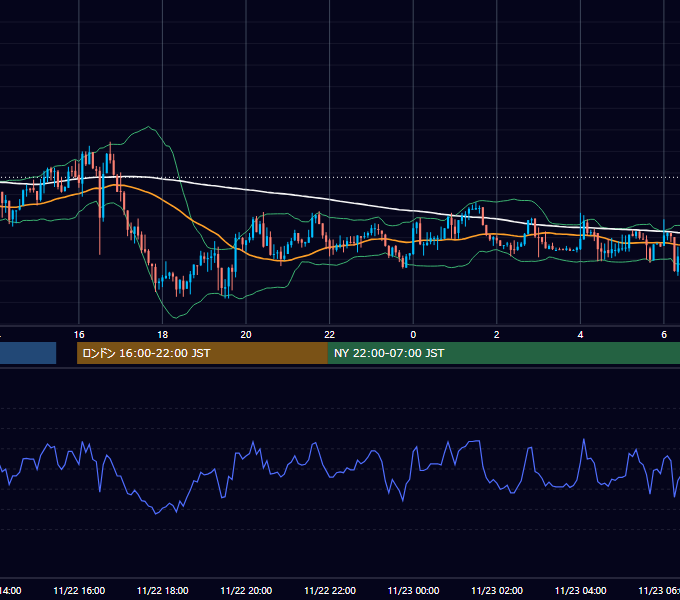Click the blue session bar before London
The image size is (680, 600).
point(28,353)
